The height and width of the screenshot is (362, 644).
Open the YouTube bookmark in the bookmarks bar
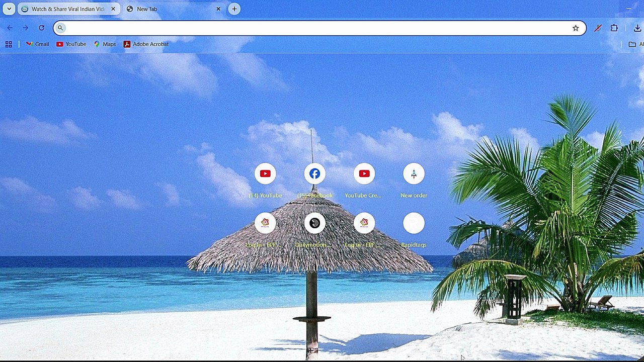pos(71,44)
